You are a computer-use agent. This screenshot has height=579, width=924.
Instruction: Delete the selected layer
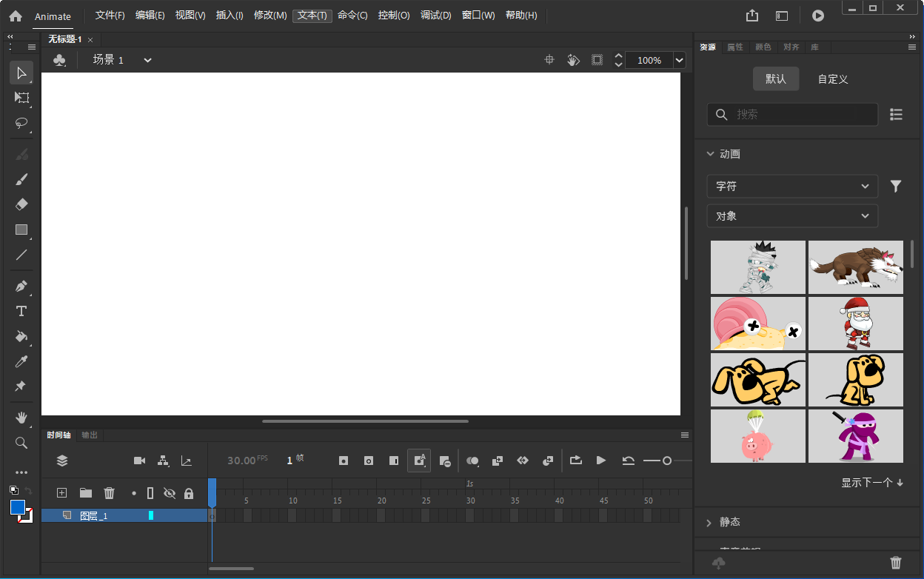click(109, 492)
